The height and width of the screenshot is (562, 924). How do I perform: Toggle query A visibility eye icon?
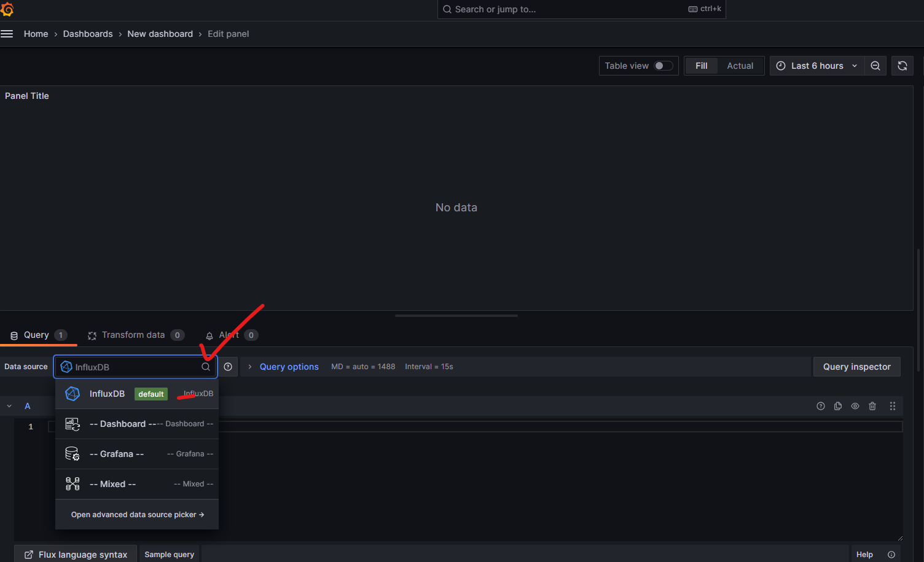point(855,406)
